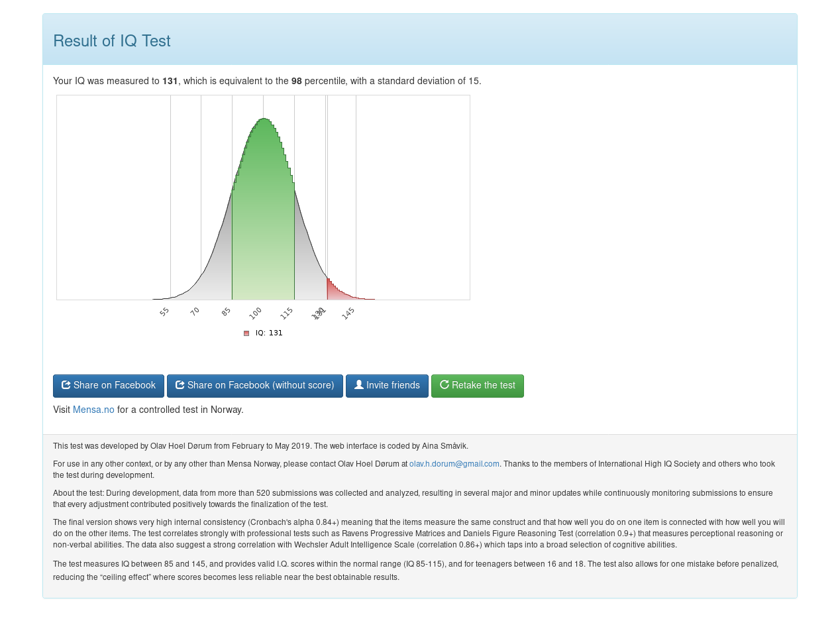Click the circular arrow icon on Retake the test

[445, 385]
